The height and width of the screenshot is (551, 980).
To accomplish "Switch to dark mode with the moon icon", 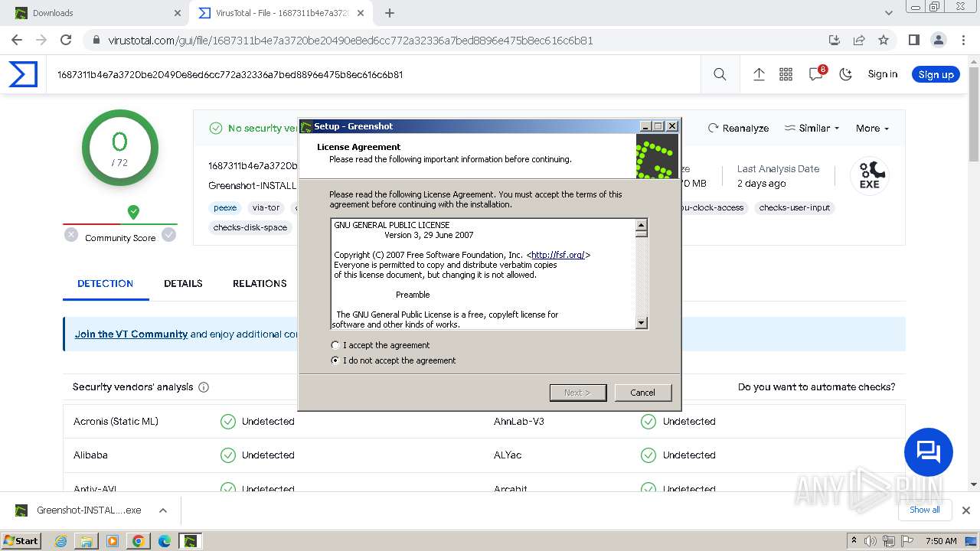I will pos(845,74).
